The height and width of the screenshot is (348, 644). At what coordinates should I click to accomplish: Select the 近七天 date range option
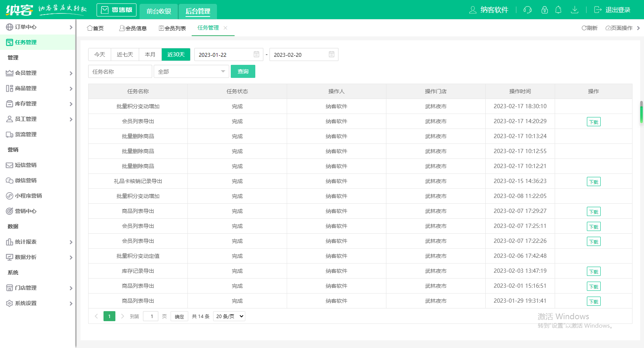[125, 54]
